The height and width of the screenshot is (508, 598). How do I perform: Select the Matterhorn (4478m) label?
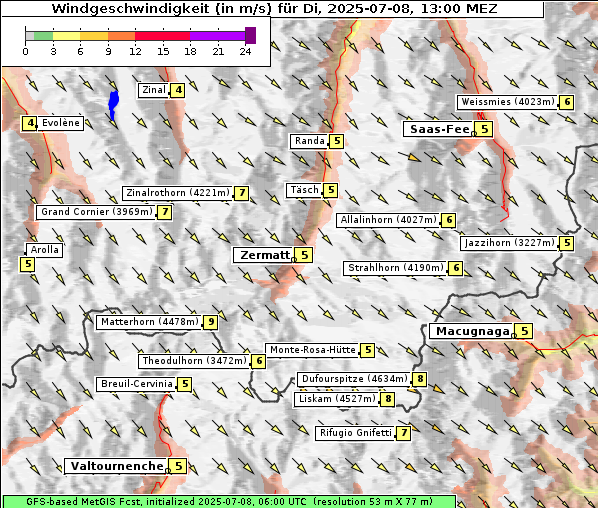pyautogui.click(x=150, y=322)
